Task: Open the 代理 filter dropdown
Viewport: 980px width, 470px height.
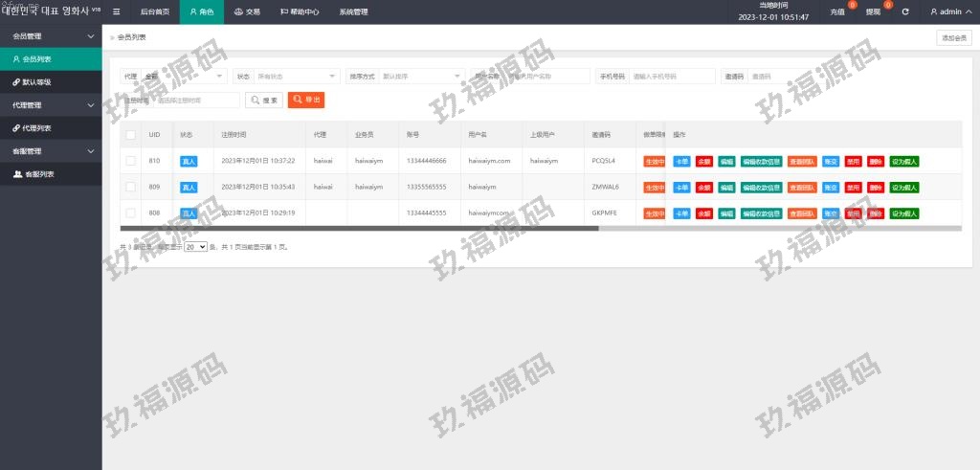Action: (185, 76)
